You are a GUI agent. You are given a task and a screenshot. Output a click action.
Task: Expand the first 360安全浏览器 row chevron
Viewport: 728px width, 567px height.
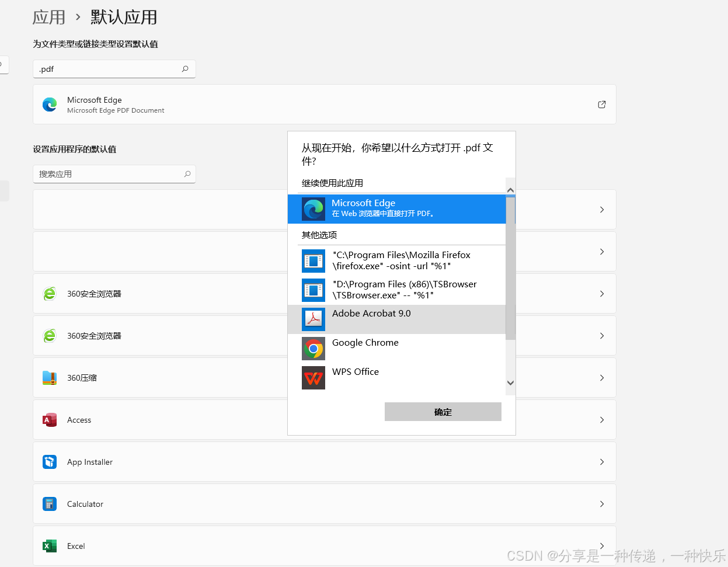tap(602, 294)
